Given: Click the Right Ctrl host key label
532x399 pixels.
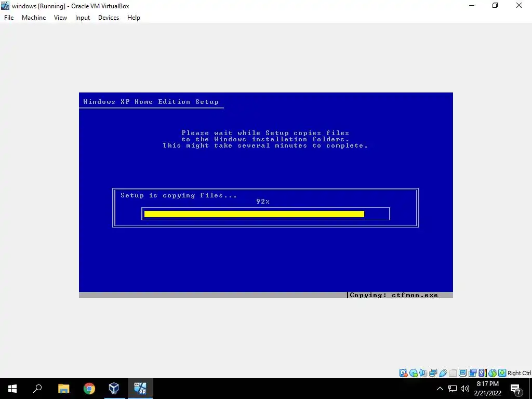Looking at the screenshot, I should [x=520, y=373].
